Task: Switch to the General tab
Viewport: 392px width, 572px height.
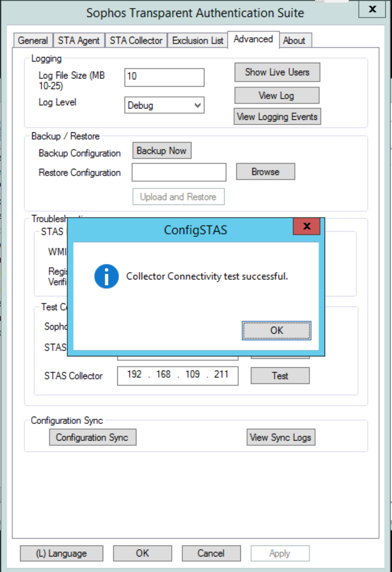Action: [x=33, y=40]
